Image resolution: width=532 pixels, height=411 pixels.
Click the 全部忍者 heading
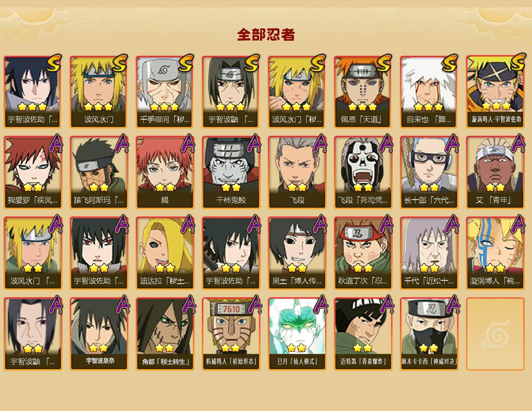tap(266, 34)
